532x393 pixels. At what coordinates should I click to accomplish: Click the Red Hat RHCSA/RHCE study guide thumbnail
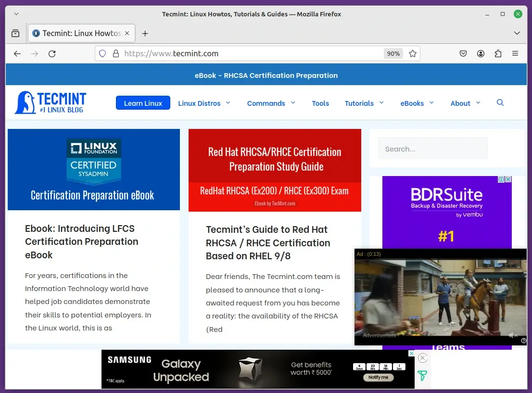click(x=275, y=170)
